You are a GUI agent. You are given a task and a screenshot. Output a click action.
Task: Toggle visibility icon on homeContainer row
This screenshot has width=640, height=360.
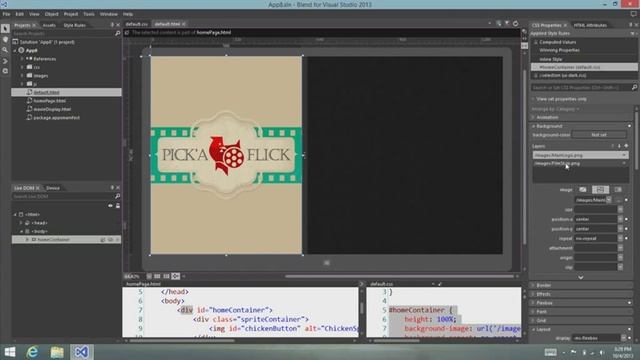pyautogui.click(x=111, y=240)
